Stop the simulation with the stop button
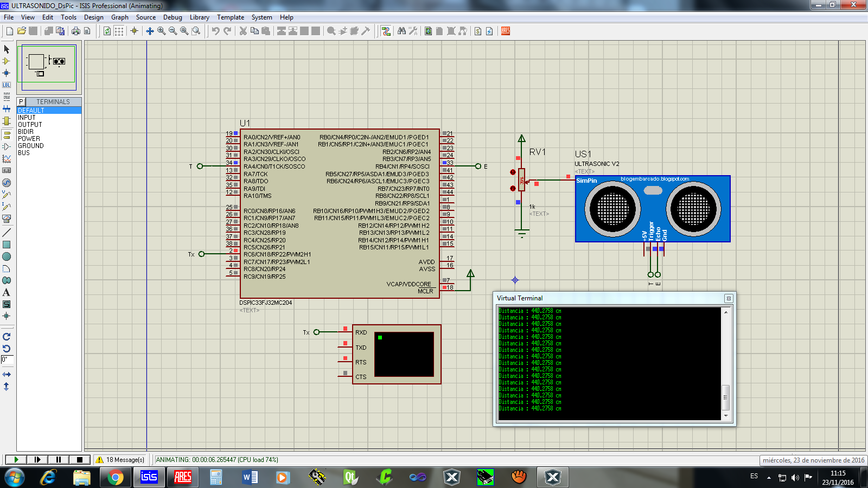This screenshot has height=488, width=868. point(80,459)
